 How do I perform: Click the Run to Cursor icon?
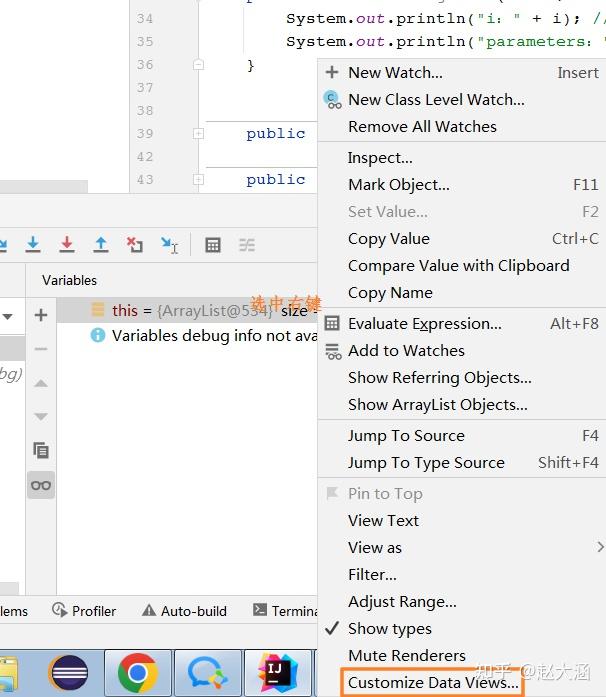point(169,244)
